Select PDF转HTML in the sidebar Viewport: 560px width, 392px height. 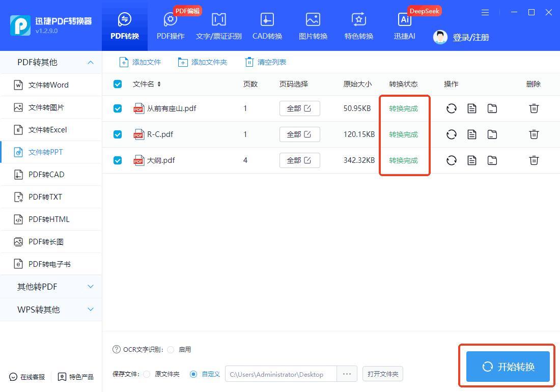[x=49, y=219]
